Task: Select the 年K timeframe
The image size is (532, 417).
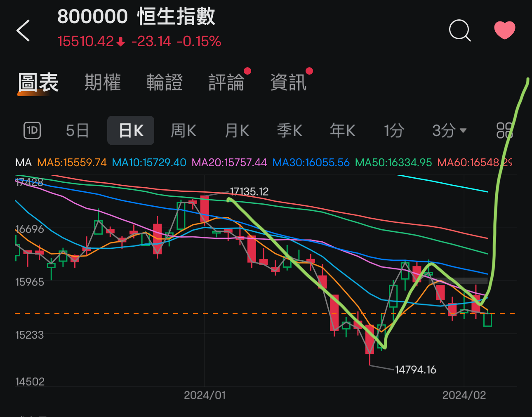Action: click(342, 131)
